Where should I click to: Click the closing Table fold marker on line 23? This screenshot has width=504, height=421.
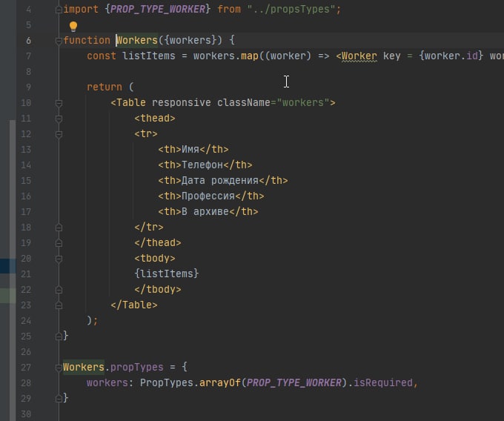click(x=59, y=305)
